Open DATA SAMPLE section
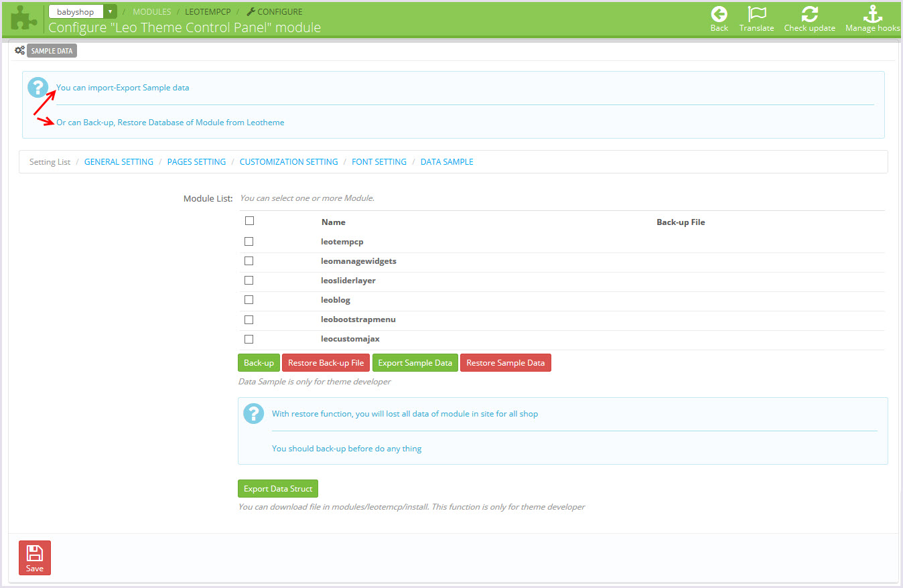The height and width of the screenshot is (588, 903). 447,161
